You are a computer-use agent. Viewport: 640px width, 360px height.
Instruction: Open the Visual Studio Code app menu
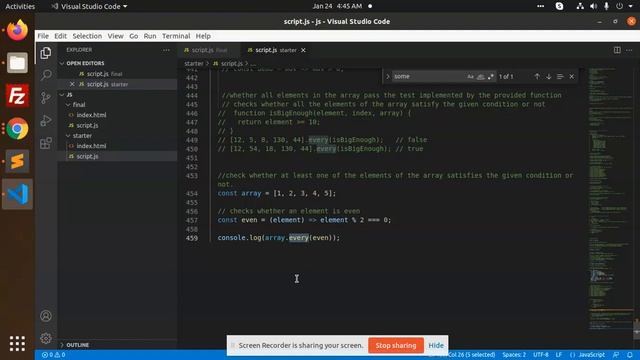coord(89,6)
